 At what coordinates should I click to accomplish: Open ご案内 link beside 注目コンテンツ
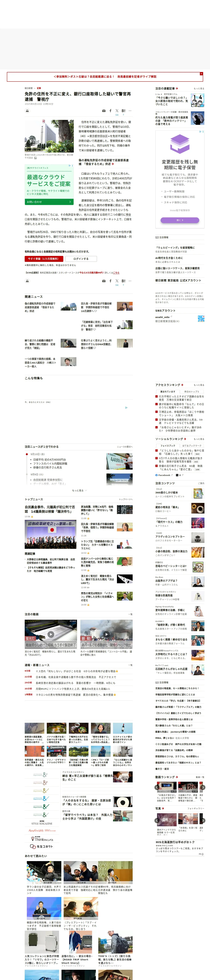pyautogui.click(x=201, y=483)
